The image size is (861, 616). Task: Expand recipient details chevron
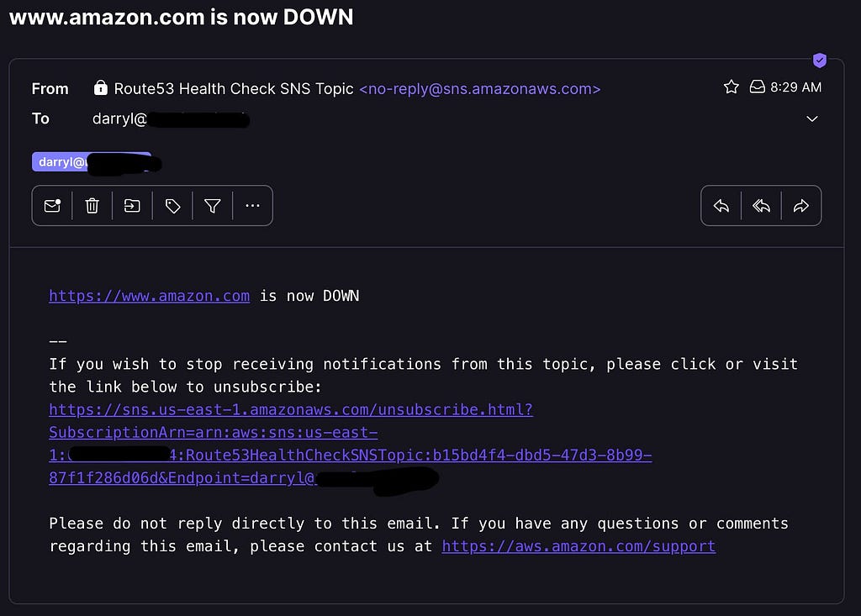pyautogui.click(x=812, y=118)
